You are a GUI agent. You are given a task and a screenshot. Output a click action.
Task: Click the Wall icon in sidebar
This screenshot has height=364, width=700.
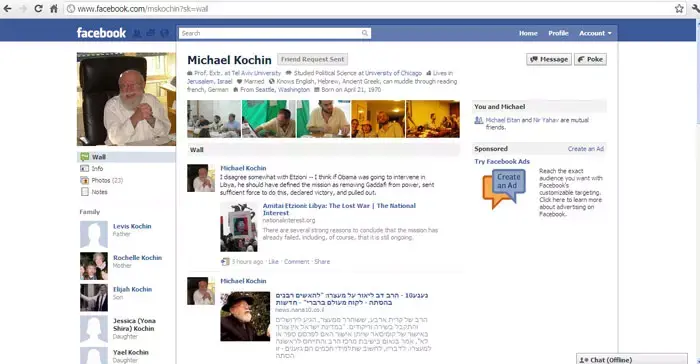point(84,157)
